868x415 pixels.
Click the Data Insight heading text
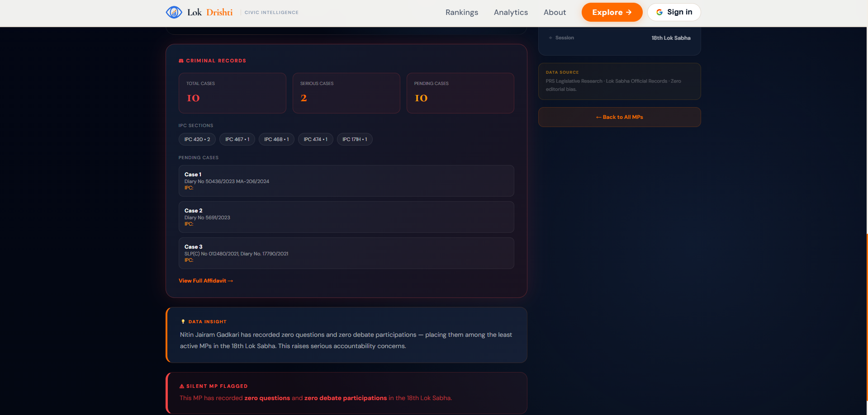[x=208, y=322]
